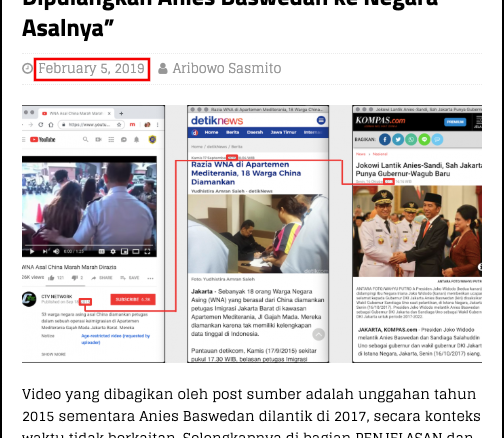The image size is (504, 438).
Task: Click the author person icon
Action: click(x=163, y=69)
